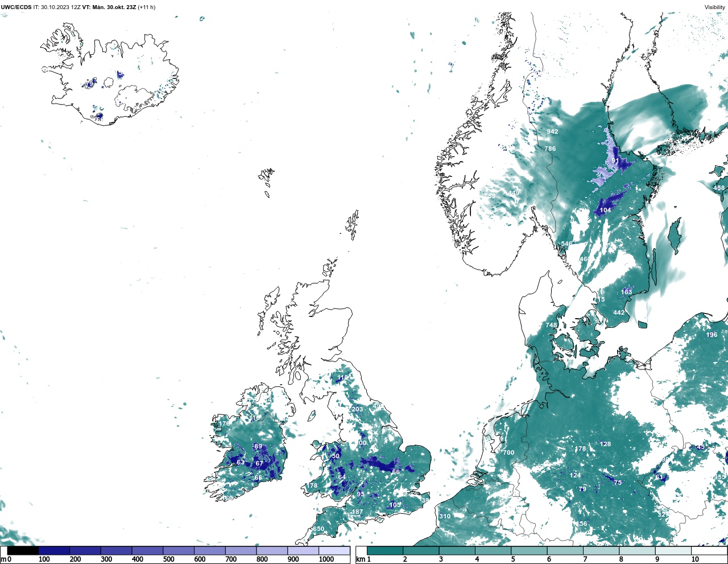Select the 100–200 m dark navy legend swatch
This screenshot has width=728, height=564.
[x=55, y=551]
